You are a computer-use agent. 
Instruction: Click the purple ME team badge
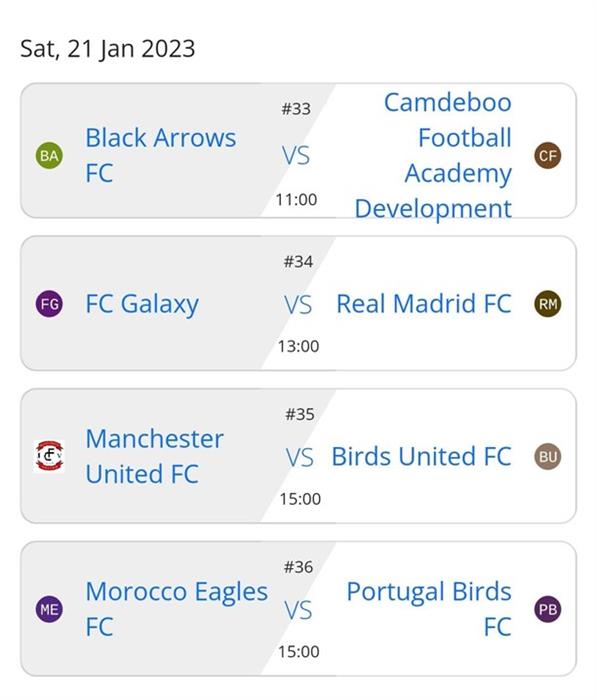49,609
